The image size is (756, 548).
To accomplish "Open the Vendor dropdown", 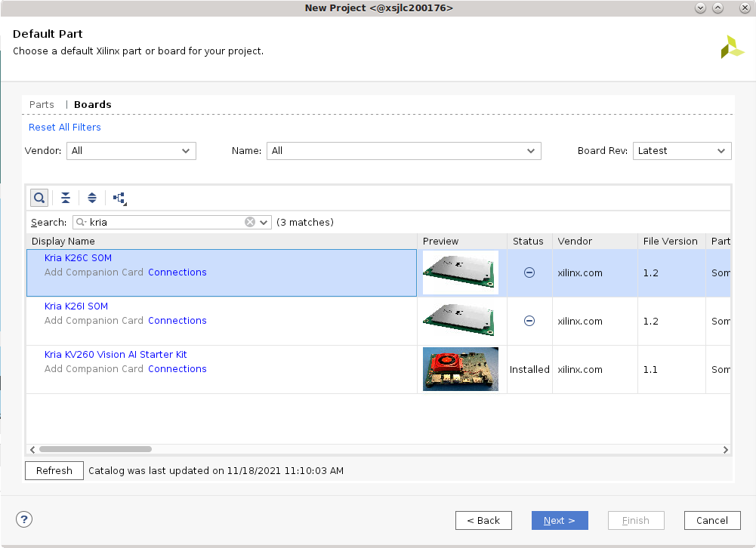I will click(x=187, y=151).
